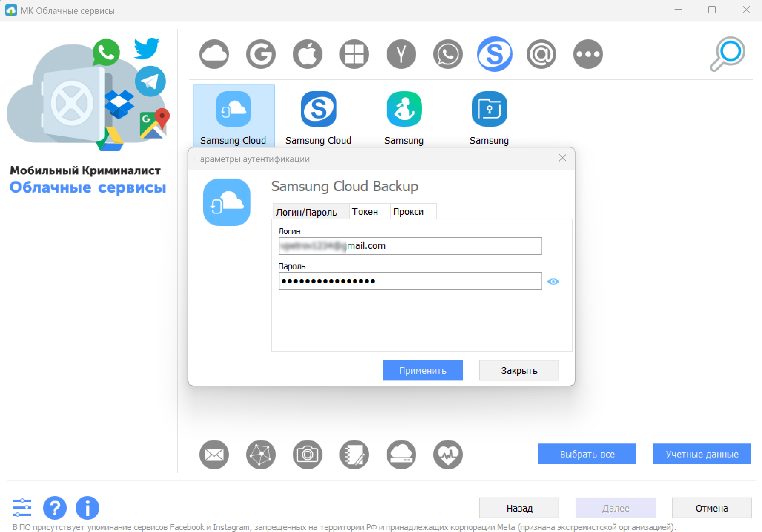Filter by health heartbeat data type icon
Screen dimensions: 762x532
pos(448,455)
